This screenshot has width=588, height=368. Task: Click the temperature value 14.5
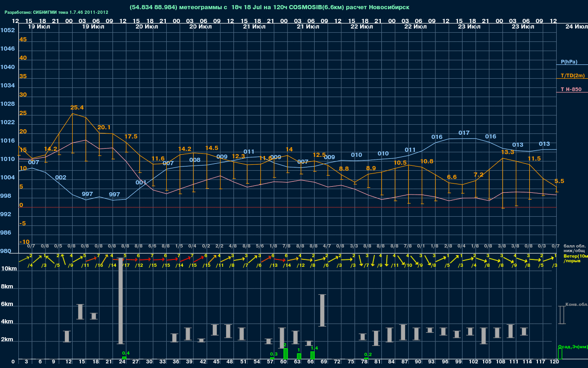coord(212,148)
